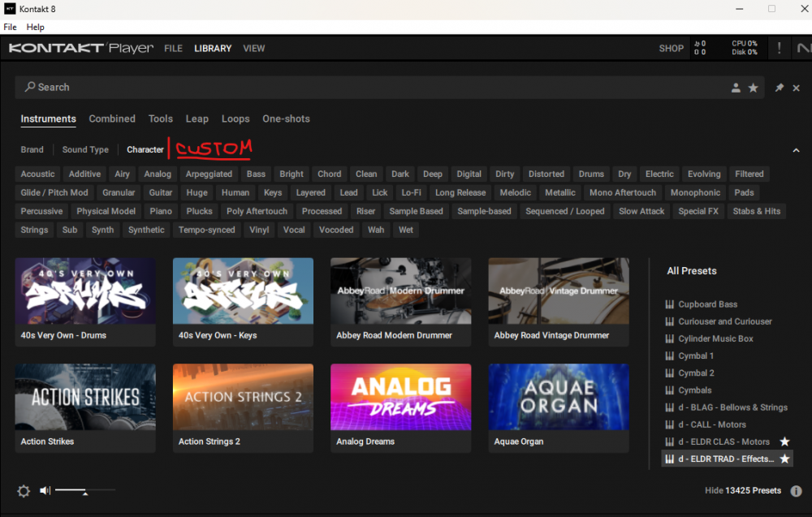Open Action Strikes library
The image size is (812, 517).
click(x=85, y=407)
